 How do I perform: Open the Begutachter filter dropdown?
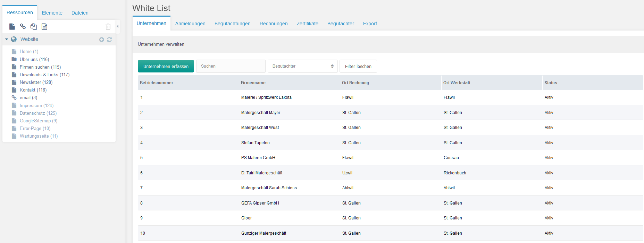[x=302, y=66]
